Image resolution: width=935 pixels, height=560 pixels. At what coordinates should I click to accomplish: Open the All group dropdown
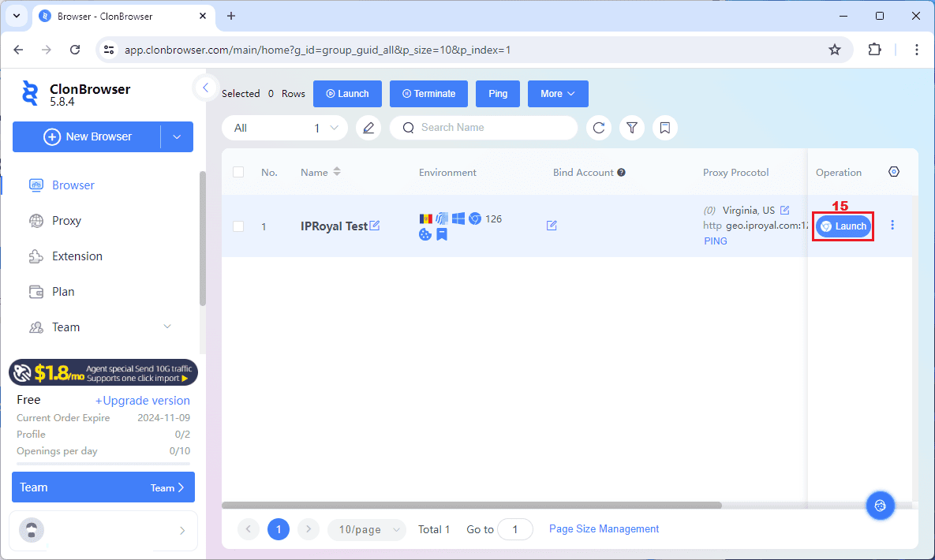click(285, 128)
